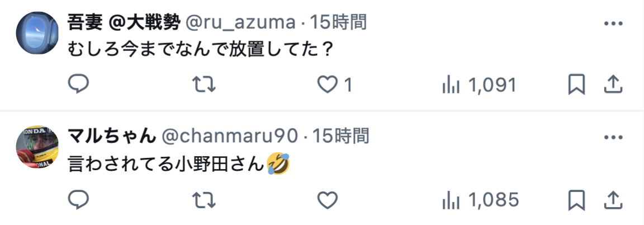This screenshot has height=225, width=644.
Task: Reply to ru_azuma's tweet
Action: coord(78,85)
